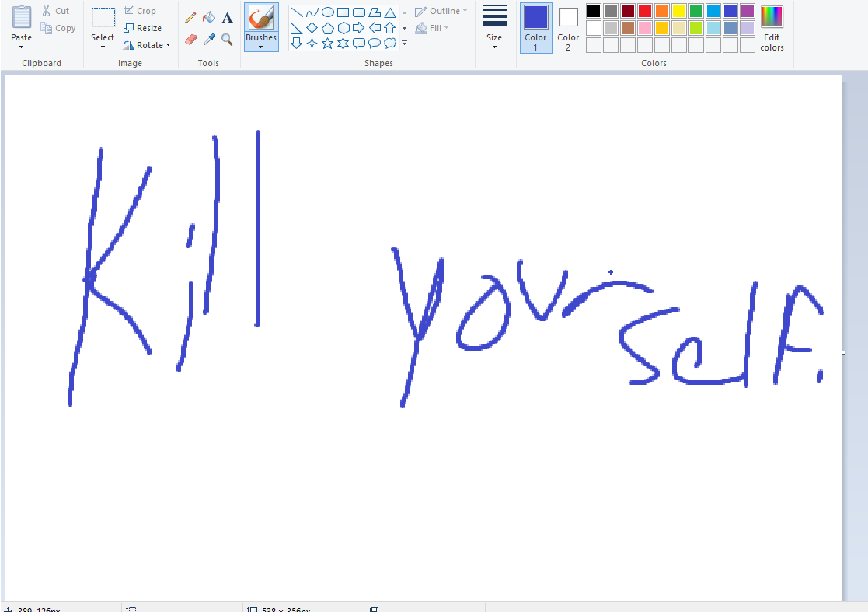Choose the Diamond shape
Image resolution: width=868 pixels, height=612 pixels.
(x=312, y=28)
